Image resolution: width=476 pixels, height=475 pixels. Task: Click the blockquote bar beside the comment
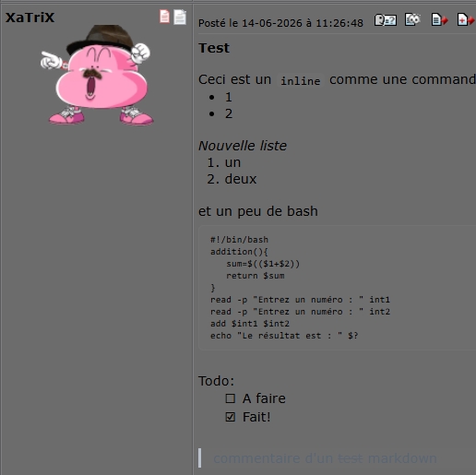[x=200, y=458]
